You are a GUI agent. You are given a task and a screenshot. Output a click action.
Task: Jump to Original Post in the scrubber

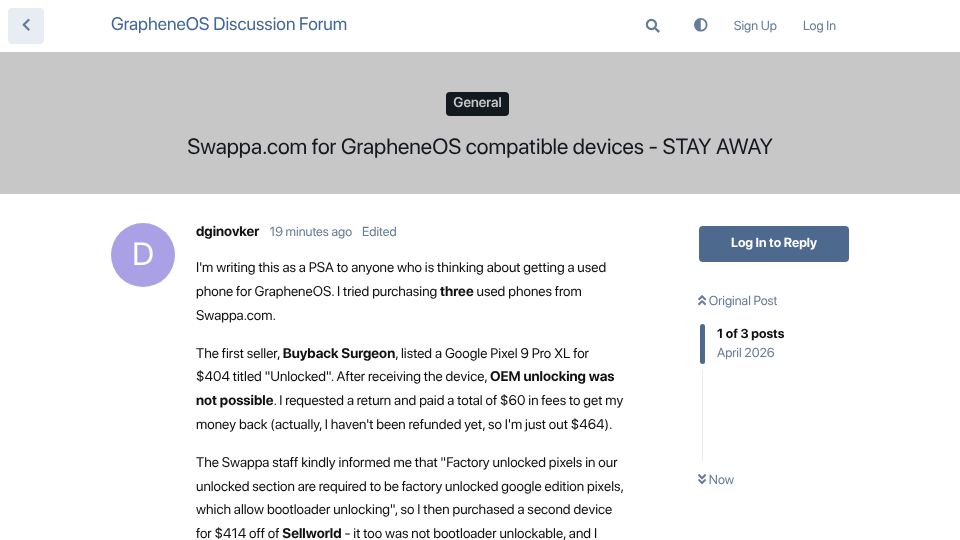pyautogui.click(x=737, y=301)
